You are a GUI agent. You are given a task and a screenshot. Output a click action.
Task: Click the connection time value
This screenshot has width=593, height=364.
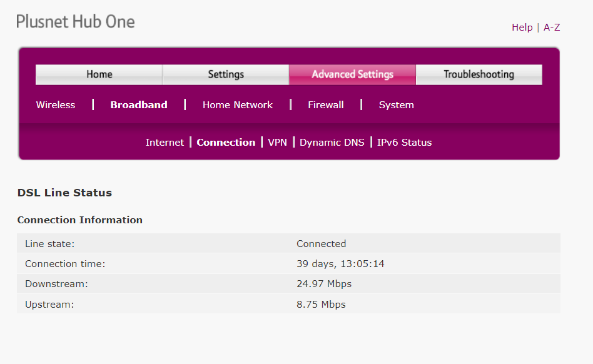[340, 264]
